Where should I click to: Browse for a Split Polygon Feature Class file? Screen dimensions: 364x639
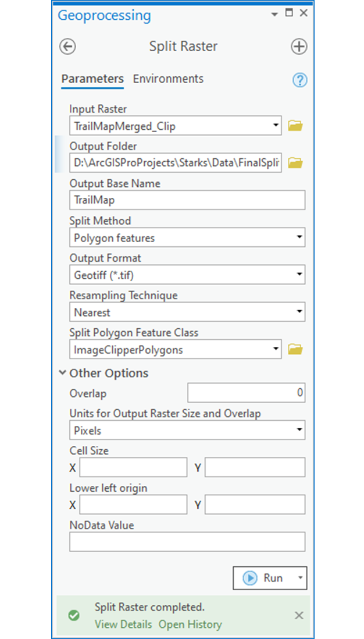(x=295, y=349)
